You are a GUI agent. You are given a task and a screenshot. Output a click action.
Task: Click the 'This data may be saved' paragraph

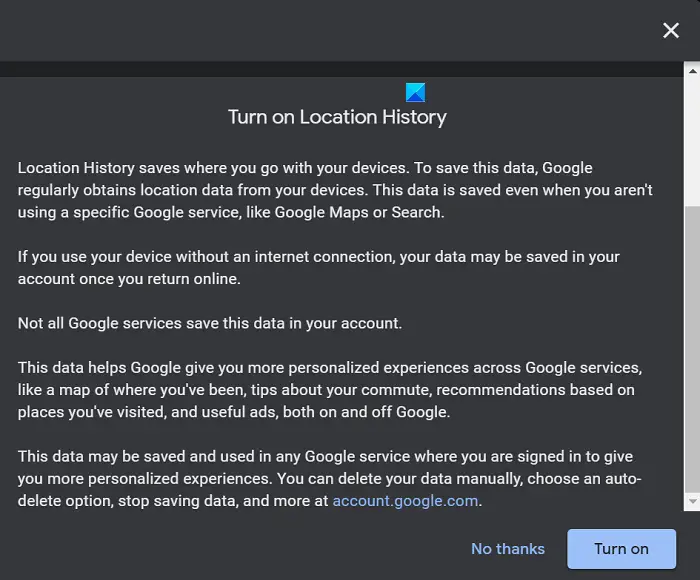click(x=330, y=478)
